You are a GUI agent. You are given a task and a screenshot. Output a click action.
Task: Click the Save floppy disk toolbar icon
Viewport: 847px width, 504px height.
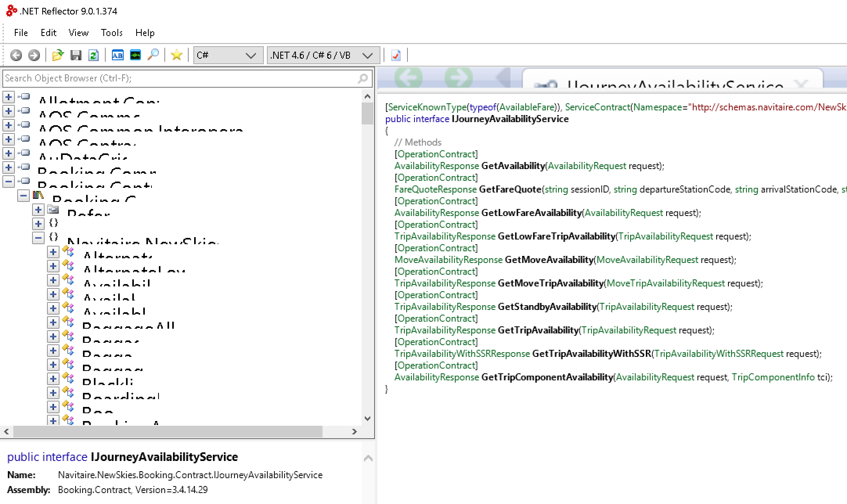click(x=76, y=55)
